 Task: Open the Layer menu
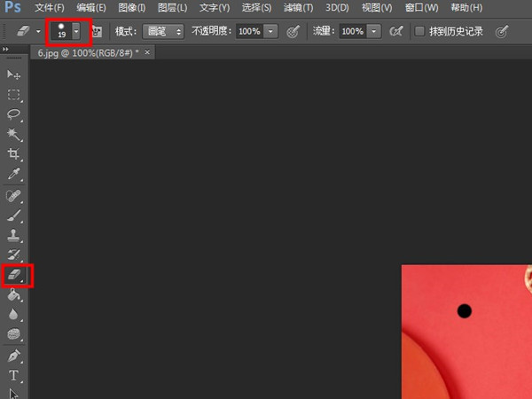coord(172,7)
